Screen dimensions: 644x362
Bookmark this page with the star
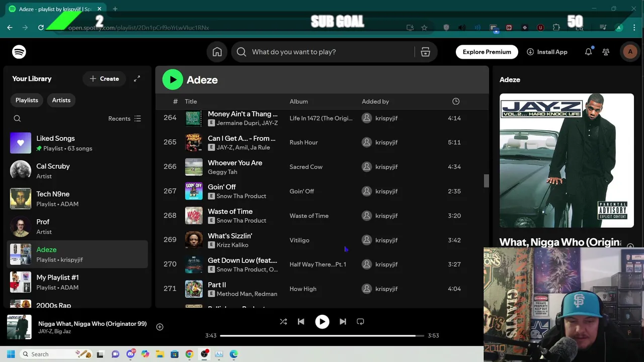424,28
